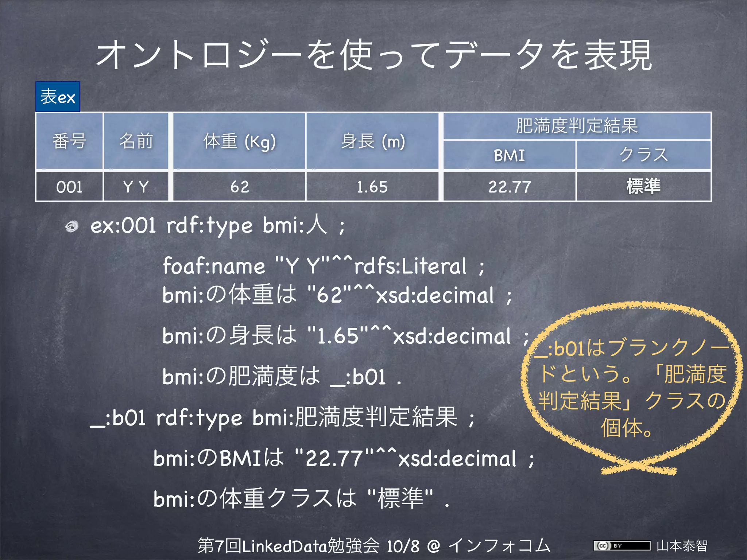
Task: Select the 体重 (Kg) header cell
Action: point(239,141)
